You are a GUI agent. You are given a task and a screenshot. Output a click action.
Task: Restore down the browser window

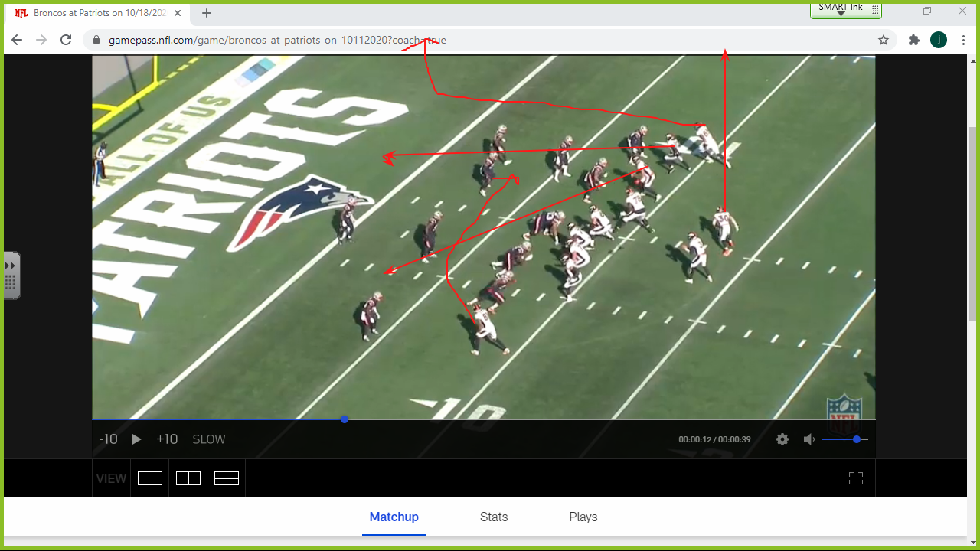pyautogui.click(x=927, y=11)
